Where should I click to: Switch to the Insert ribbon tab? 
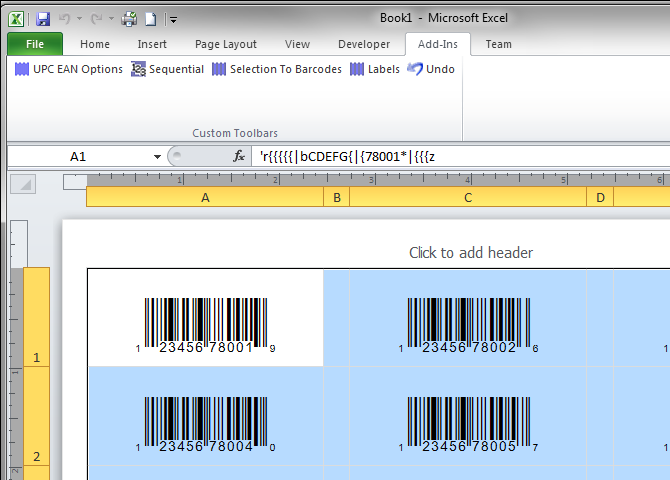152,44
